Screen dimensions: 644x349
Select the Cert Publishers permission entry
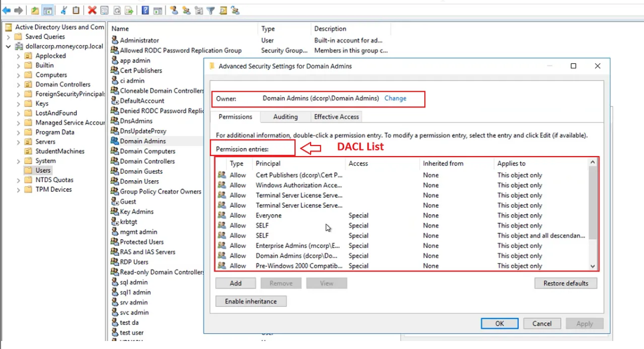click(403, 175)
